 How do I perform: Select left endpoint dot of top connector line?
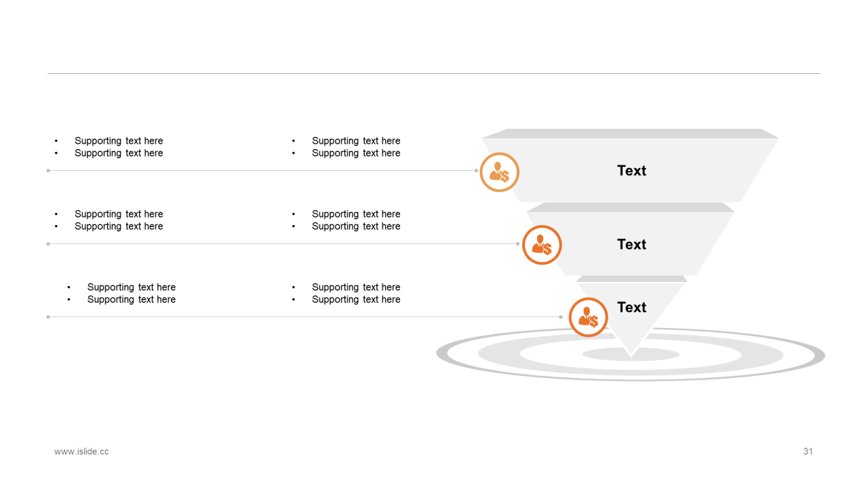pos(48,171)
